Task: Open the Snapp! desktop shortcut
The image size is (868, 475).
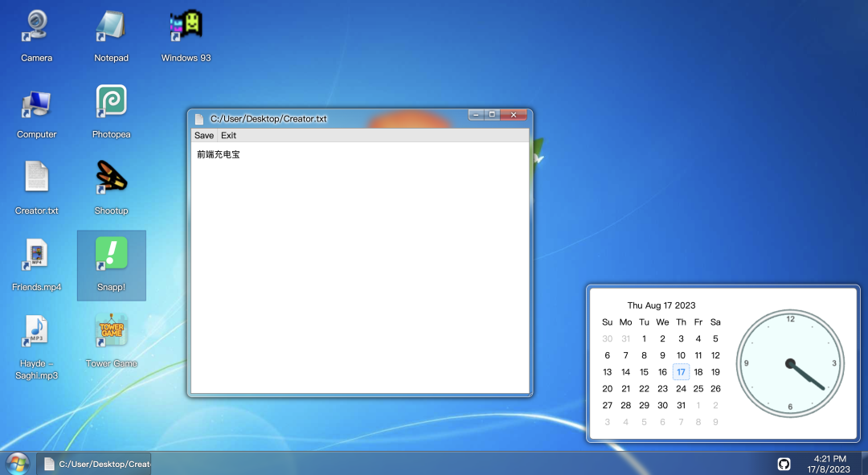Action: pyautogui.click(x=111, y=265)
